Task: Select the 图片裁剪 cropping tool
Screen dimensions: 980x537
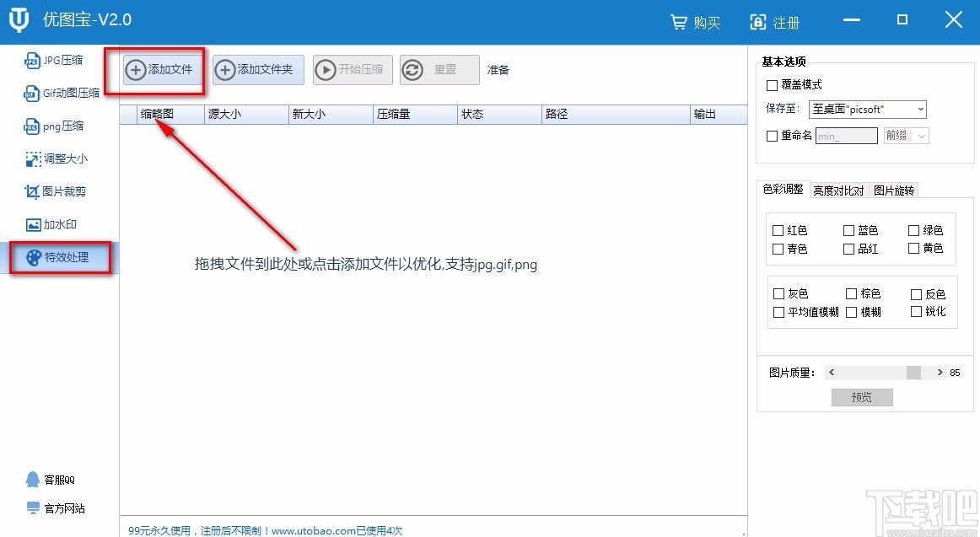Action: (x=59, y=191)
